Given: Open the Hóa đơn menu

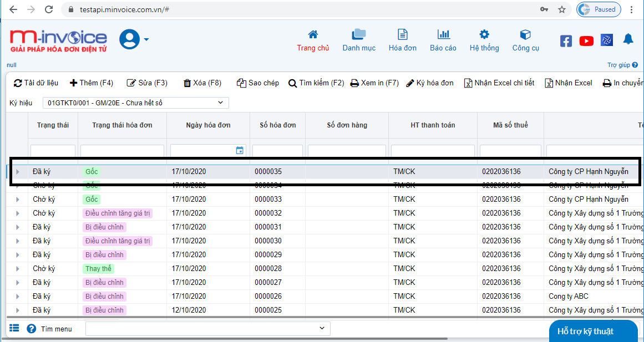Looking at the screenshot, I should [x=403, y=40].
